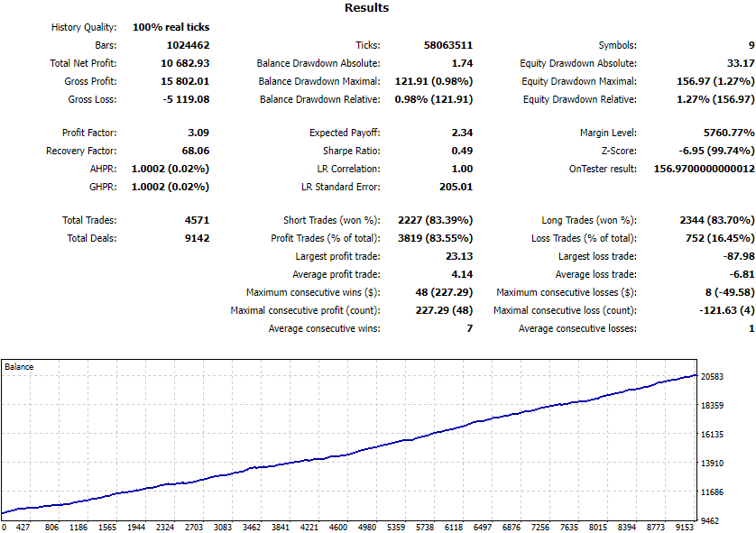
Task: Select Total Trades value 4571
Action: coord(198,220)
